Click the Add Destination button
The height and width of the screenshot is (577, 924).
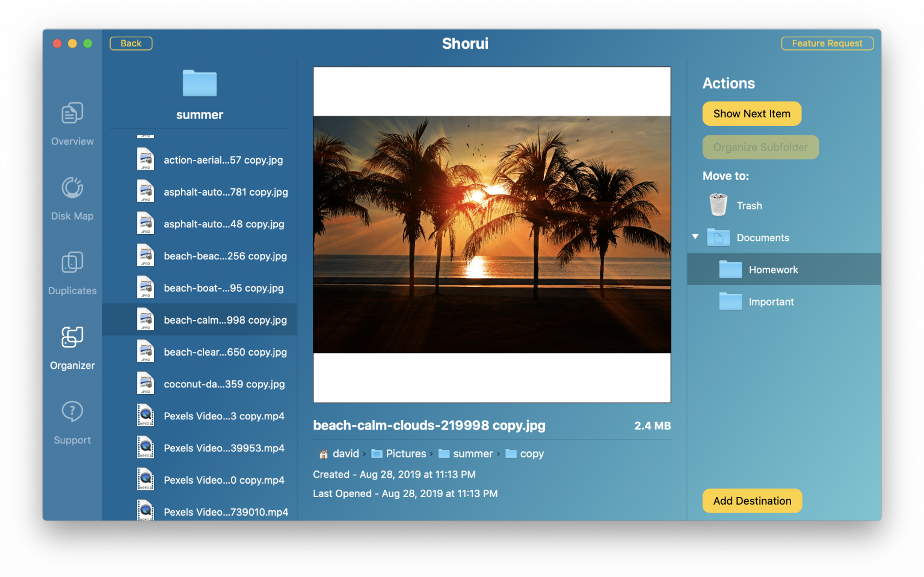[752, 501]
